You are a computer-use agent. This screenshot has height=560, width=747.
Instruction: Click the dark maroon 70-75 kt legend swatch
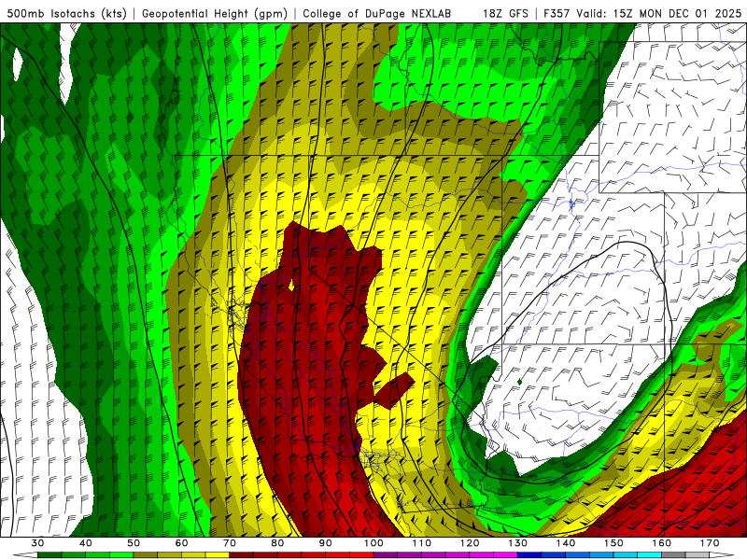tap(242, 555)
